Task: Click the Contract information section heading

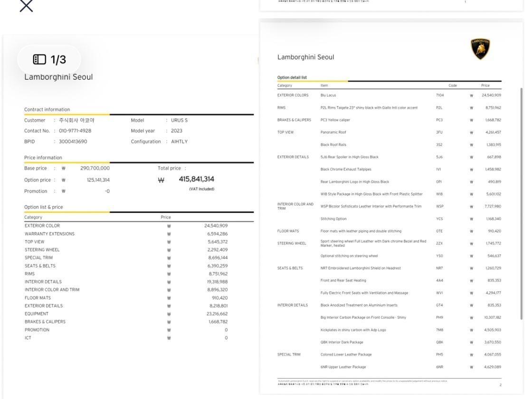Action: 47,109
